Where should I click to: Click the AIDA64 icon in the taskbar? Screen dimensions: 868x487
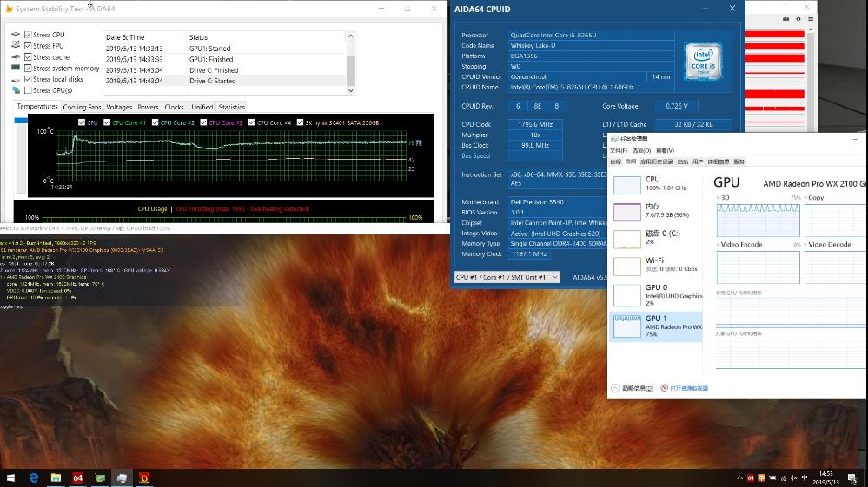pos(77,477)
